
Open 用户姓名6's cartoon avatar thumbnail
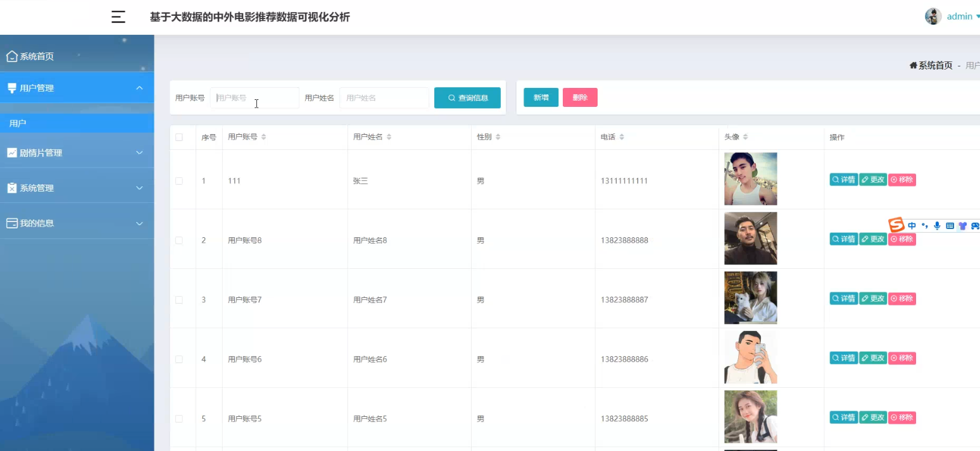pyautogui.click(x=751, y=357)
